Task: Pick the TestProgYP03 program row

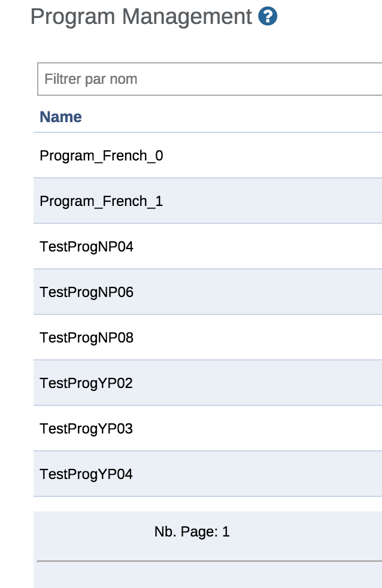Action: tap(86, 429)
